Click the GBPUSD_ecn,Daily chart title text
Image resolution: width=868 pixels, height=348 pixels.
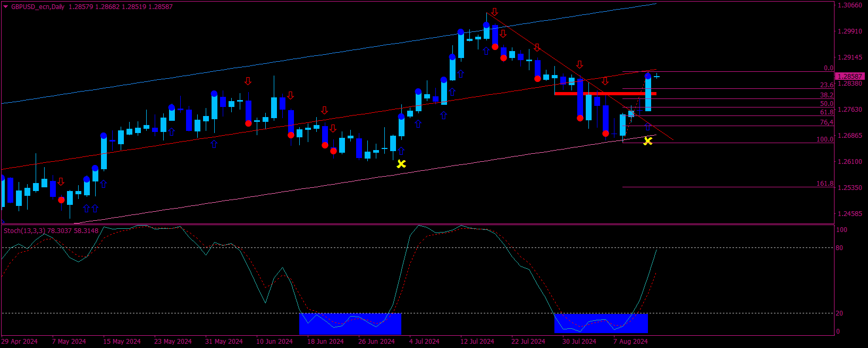38,7
